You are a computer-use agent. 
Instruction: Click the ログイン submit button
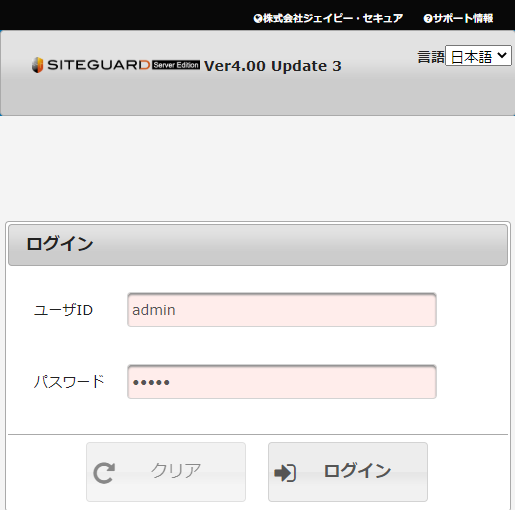tap(348, 472)
